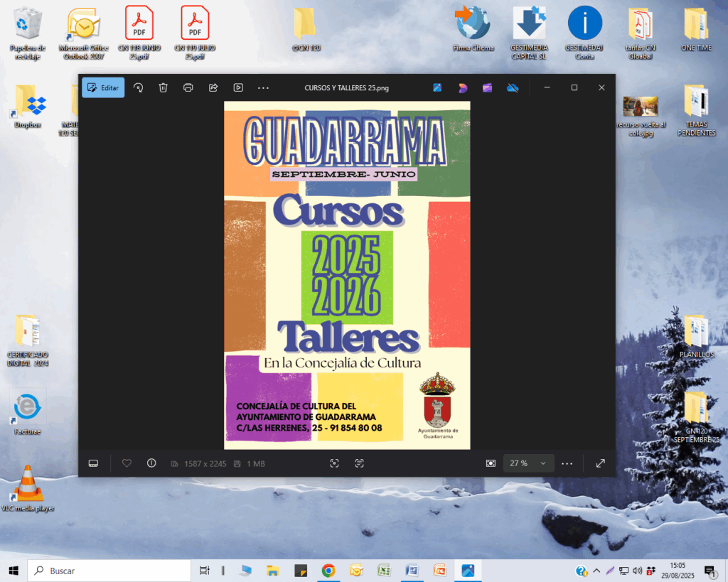Image resolution: width=728 pixels, height=582 pixels.
Task: Print the image using the printer icon
Action: (188, 87)
